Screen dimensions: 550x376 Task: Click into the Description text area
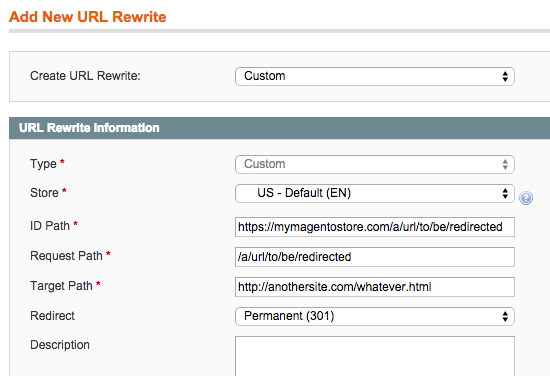click(x=375, y=356)
